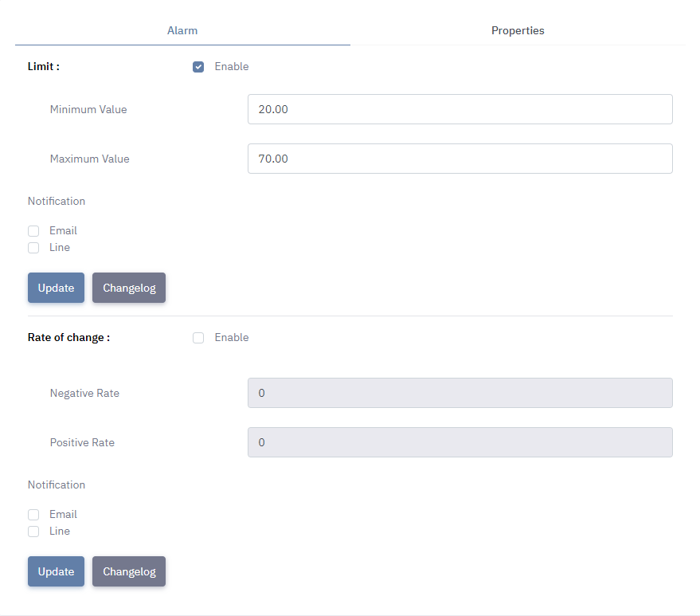Viewport: 700px width, 616px height.
Task: Click the Minimum Value label text
Action: [x=88, y=109]
